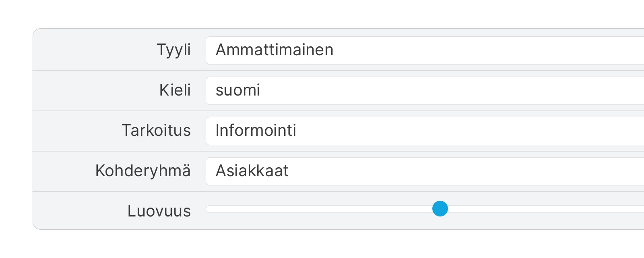644x258 pixels.
Task: Click the Kohderyhmä row label
Action: [x=143, y=171]
